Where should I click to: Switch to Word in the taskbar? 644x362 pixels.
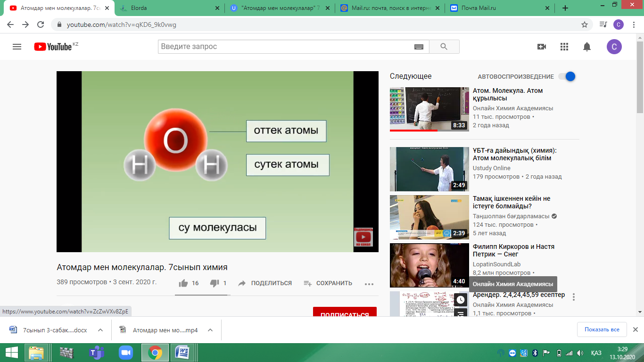tap(182, 353)
